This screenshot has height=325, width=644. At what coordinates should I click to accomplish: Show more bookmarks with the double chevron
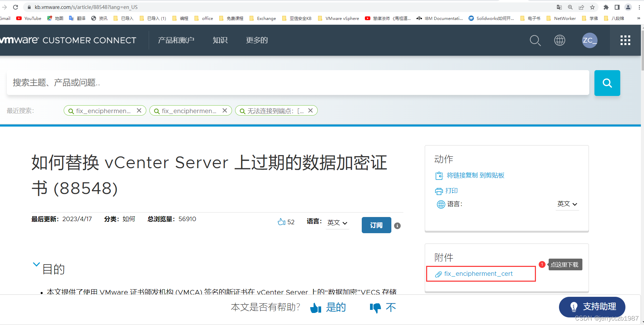tap(638, 19)
